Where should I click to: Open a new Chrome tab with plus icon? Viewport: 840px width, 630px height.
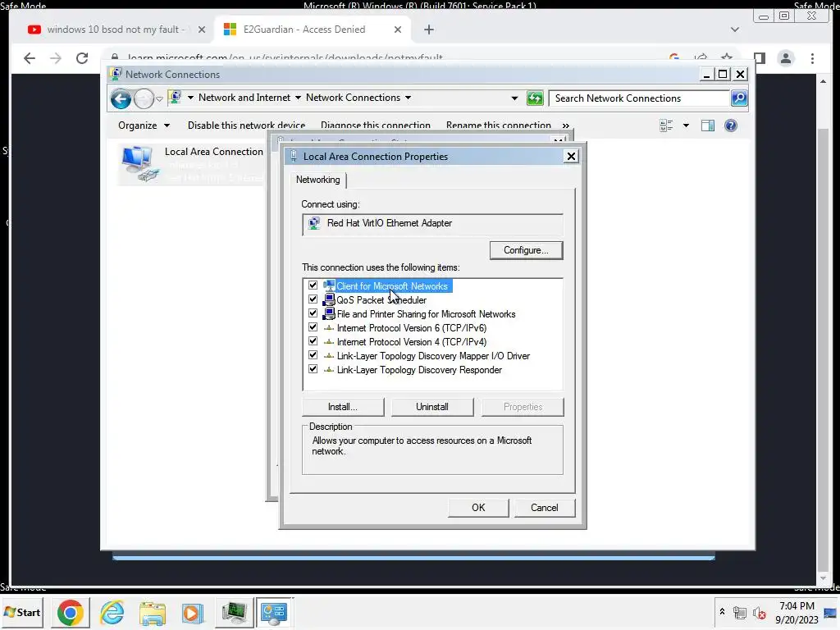(x=428, y=30)
